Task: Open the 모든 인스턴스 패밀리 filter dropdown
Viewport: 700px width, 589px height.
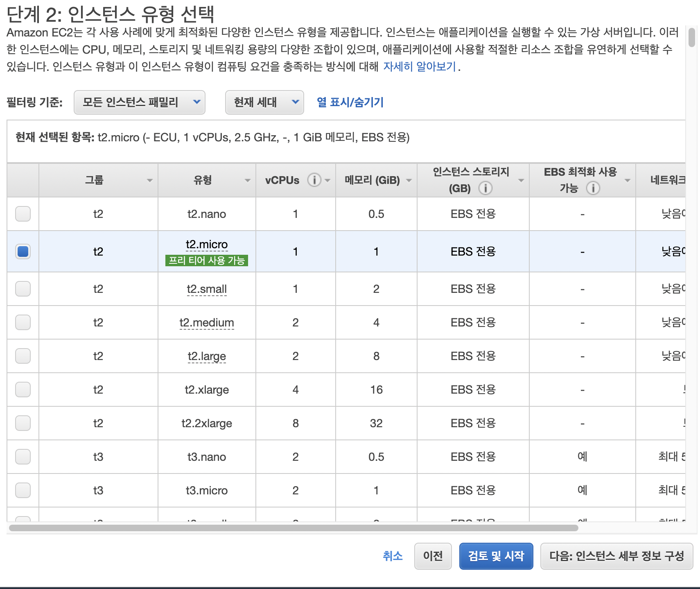Action: (139, 102)
